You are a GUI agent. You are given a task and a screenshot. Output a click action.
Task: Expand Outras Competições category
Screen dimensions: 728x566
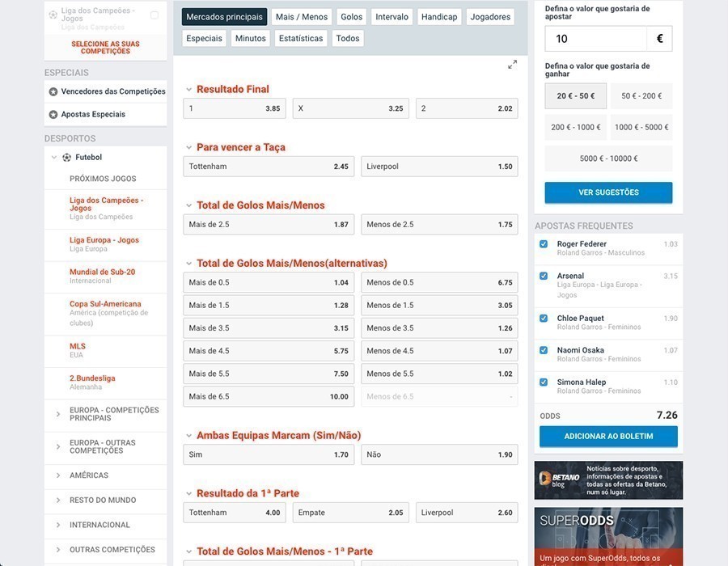pyautogui.click(x=58, y=549)
